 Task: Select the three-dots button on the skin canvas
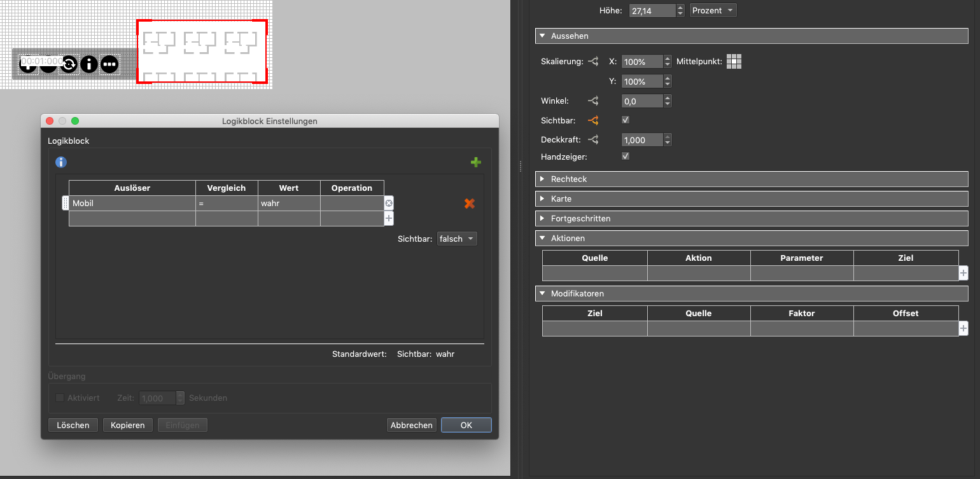click(x=109, y=64)
